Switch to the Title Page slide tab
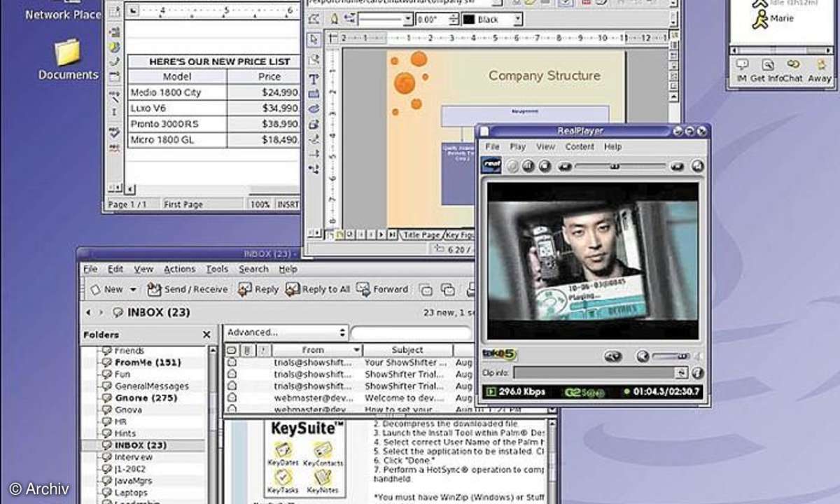 point(421,235)
